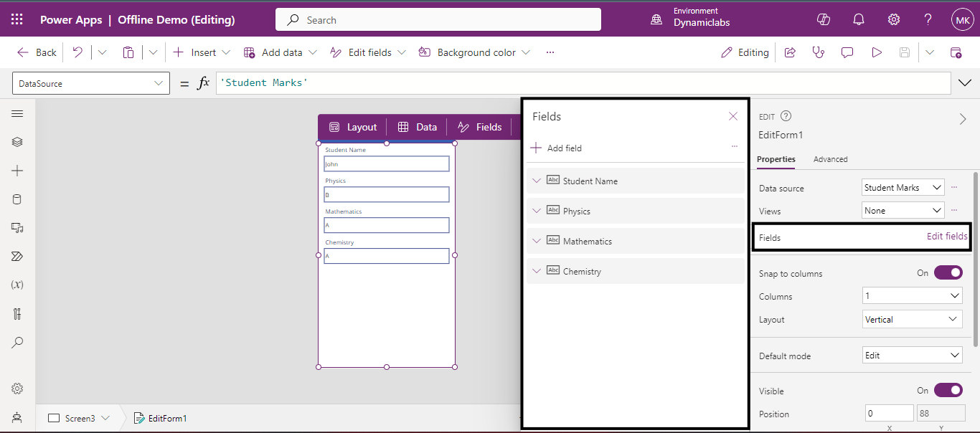Open the Media icon in left sidebar
980x433 pixels.
click(x=17, y=228)
